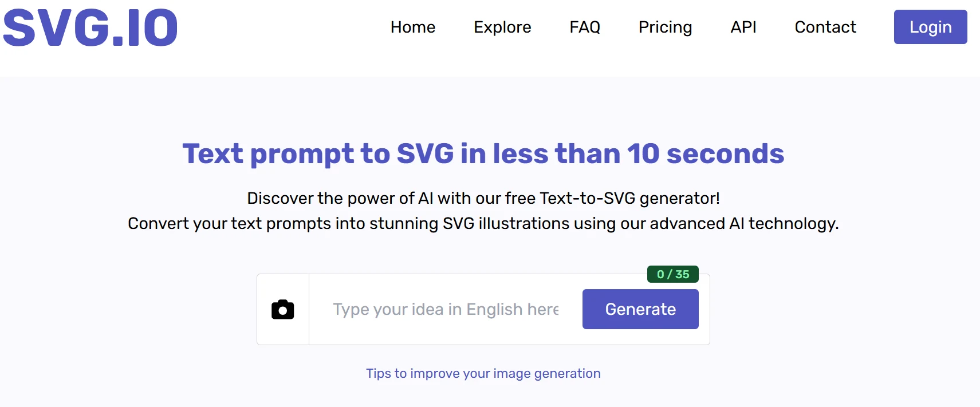Navigate to the Pricing page
Viewport: 980px width, 407px height.
click(665, 27)
